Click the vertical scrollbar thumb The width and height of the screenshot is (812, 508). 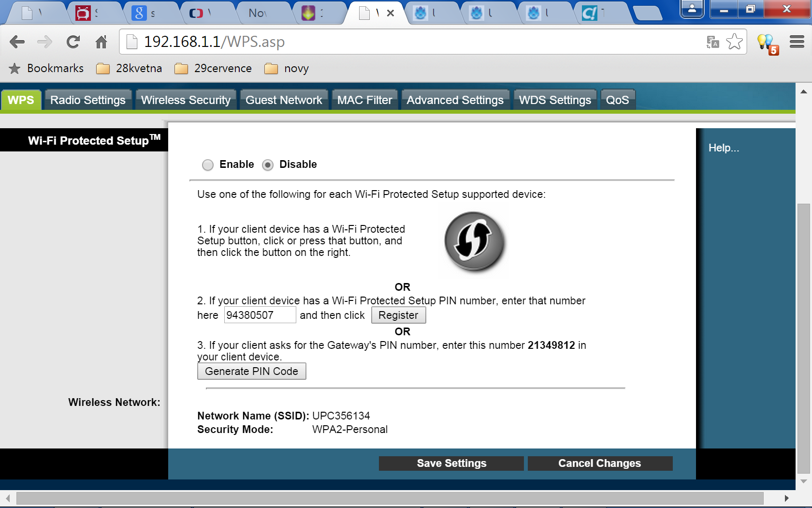804,338
